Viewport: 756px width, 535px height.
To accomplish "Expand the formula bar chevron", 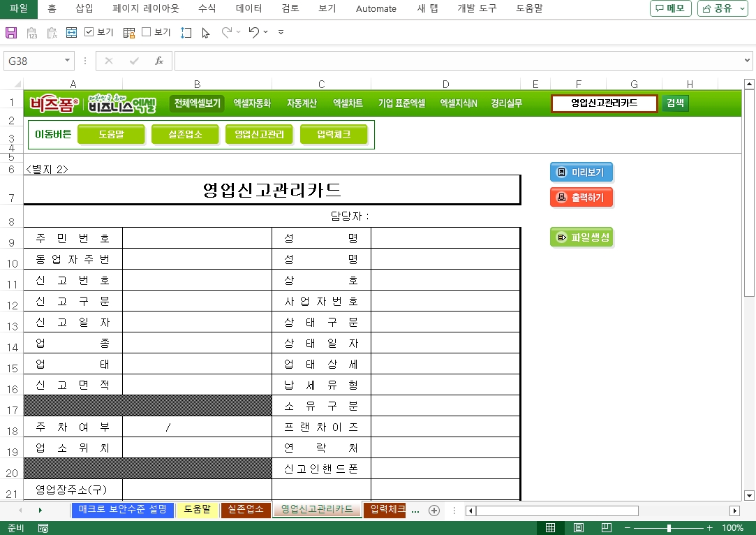I will [x=748, y=61].
